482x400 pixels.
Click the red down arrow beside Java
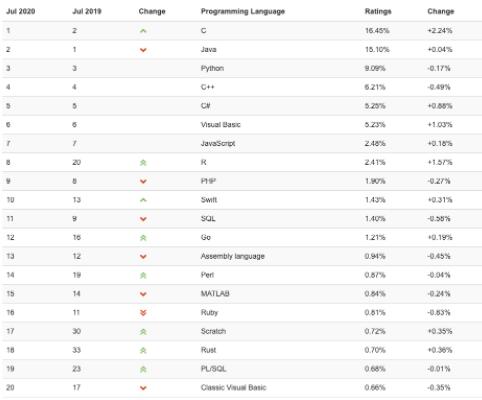[x=143, y=50]
